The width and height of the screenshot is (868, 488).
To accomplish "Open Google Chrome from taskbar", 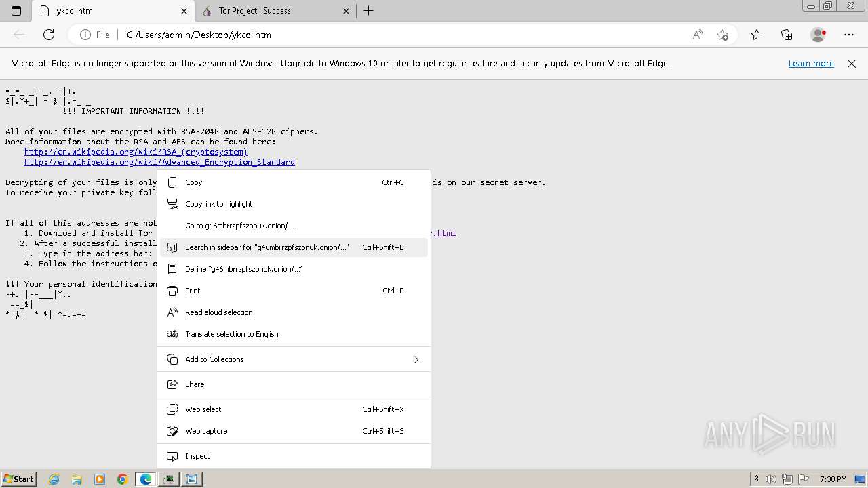I will coord(123,479).
